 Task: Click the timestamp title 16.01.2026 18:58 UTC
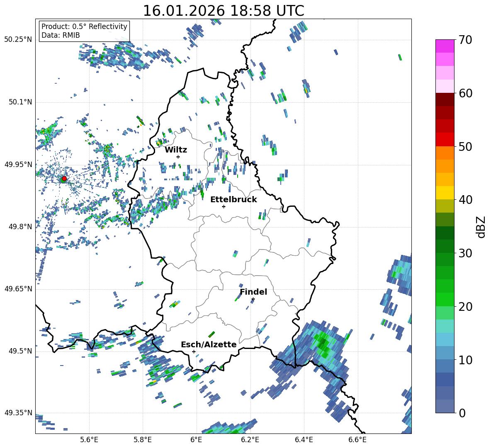224,11
